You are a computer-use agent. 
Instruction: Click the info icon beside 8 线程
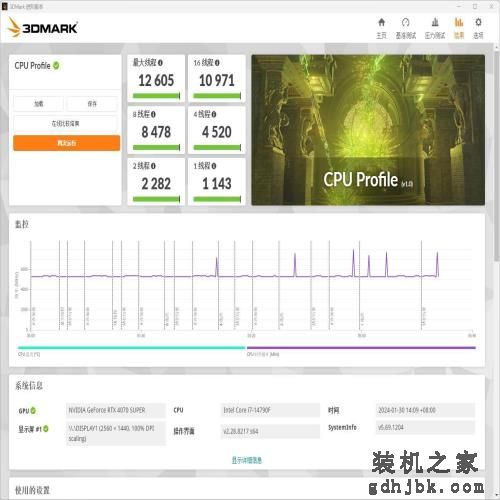pyautogui.click(x=153, y=114)
